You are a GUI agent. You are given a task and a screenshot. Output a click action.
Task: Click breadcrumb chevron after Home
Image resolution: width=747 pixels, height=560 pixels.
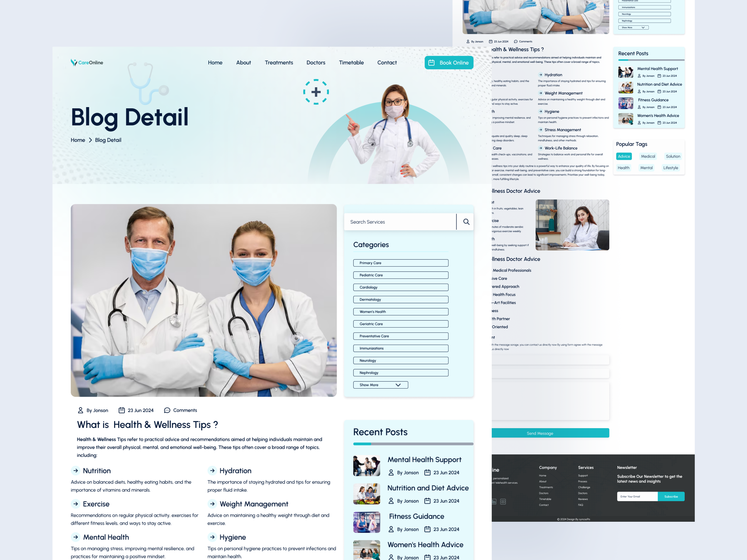pos(90,140)
